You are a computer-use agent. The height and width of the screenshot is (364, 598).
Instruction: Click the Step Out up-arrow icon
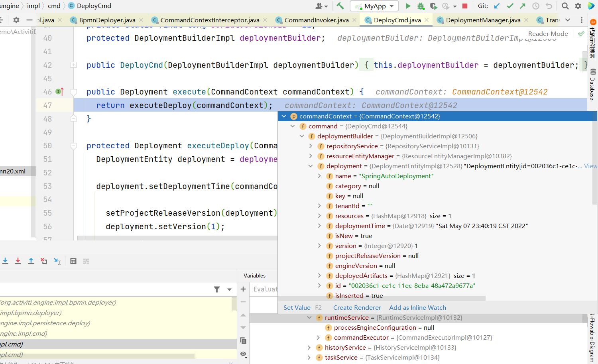click(31, 261)
